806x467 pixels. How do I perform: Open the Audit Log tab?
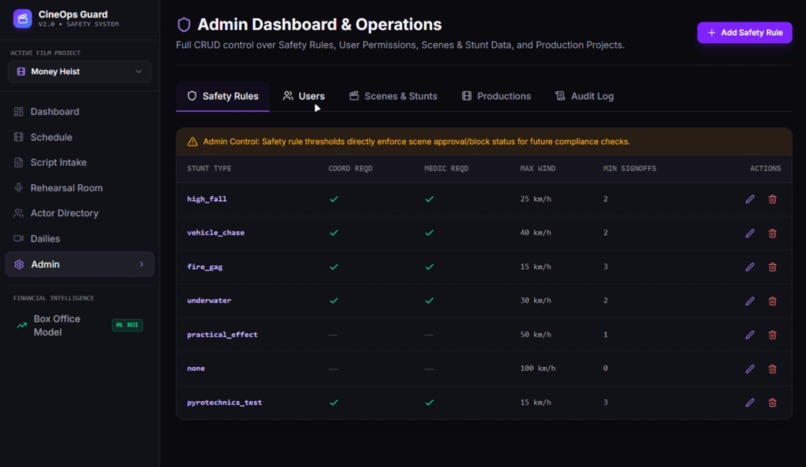(584, 96)
